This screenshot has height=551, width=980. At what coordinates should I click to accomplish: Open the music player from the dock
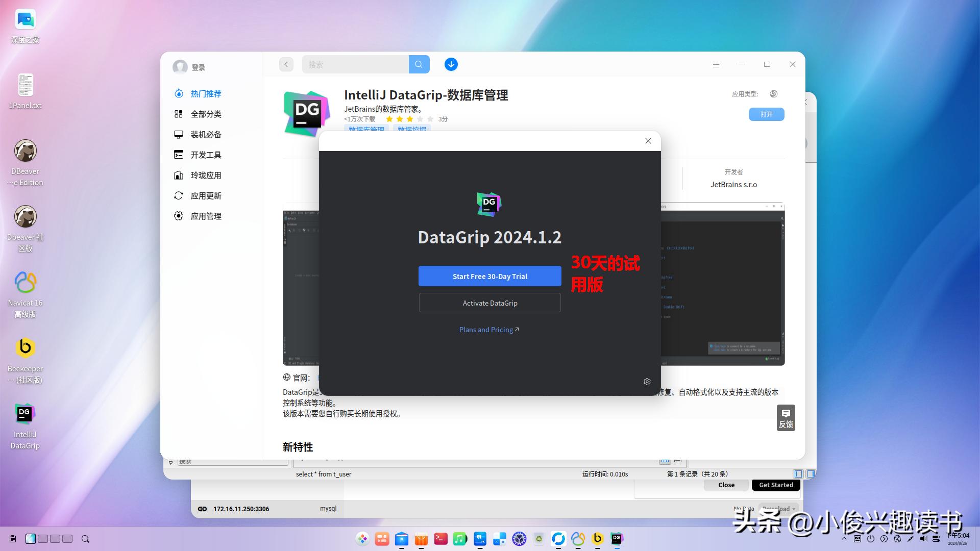coord(460,539)
